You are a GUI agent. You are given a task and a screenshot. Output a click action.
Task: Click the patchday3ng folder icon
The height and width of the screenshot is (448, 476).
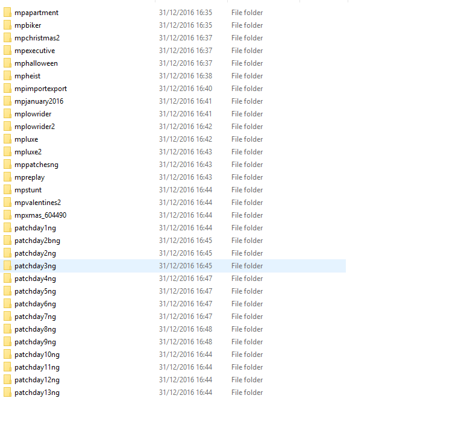pos(8,266)
